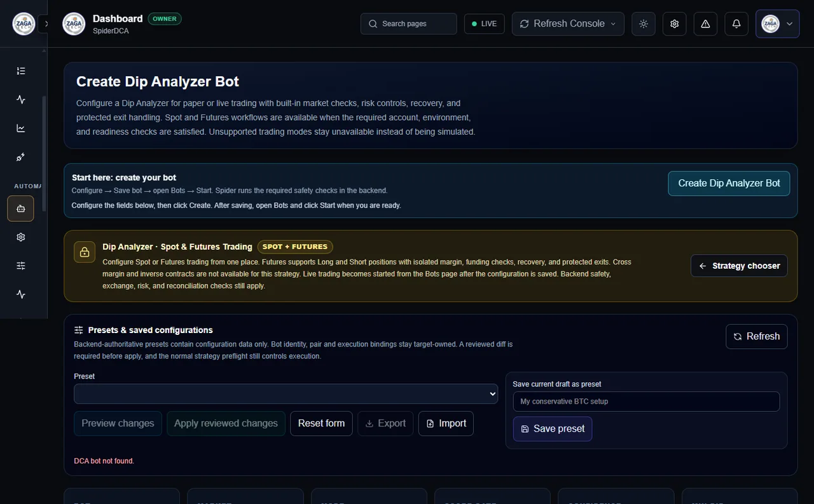Click the Save preset button
The width and height of the screenshot is (814, 504).
pos(553,429)
